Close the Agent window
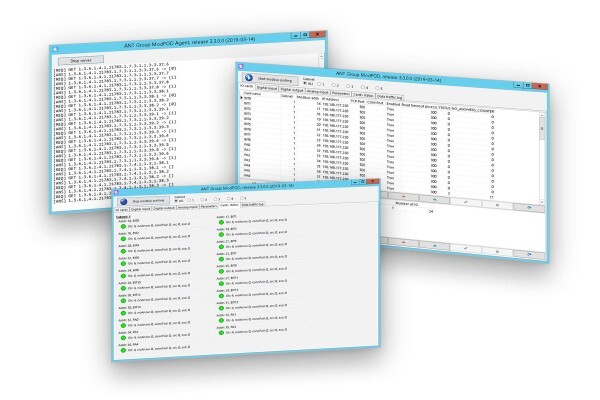Viewport: 600px width, 400px height. pos(318,34)
